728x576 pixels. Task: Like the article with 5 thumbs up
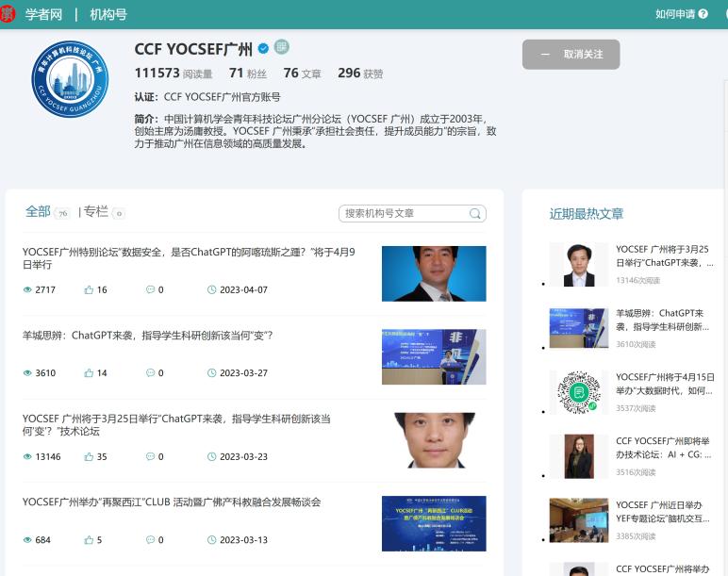tap(89, 540)
